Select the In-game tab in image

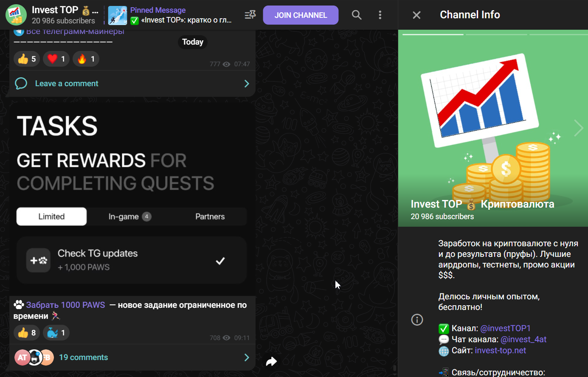pyautogui.click(x=129, y=217)
